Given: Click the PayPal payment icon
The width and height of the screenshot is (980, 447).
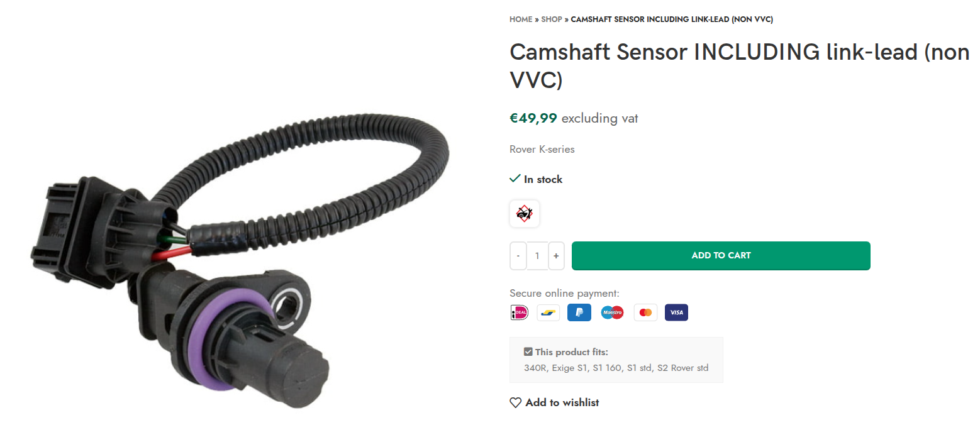Looking at the screenshot, I should (579, 312).
